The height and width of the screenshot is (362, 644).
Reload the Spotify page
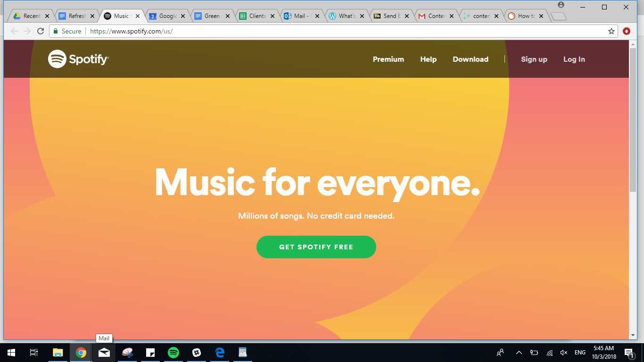click(x=41, y=31)
